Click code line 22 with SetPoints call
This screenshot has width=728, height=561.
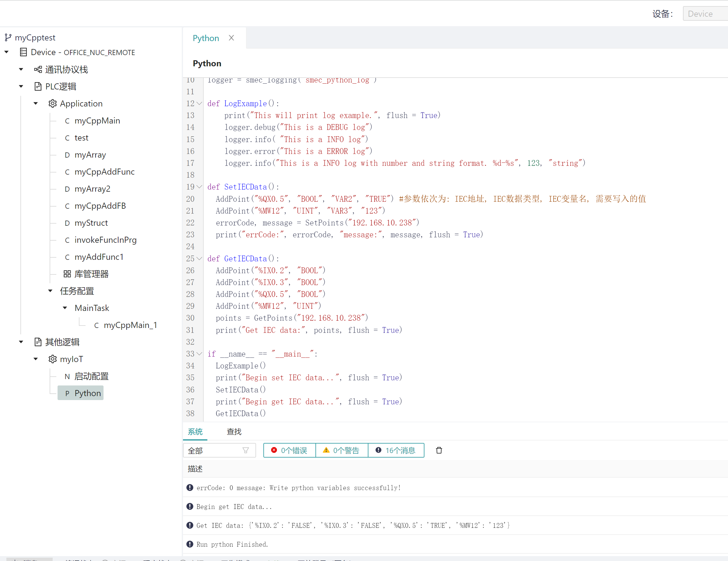(x=317, y=222)
